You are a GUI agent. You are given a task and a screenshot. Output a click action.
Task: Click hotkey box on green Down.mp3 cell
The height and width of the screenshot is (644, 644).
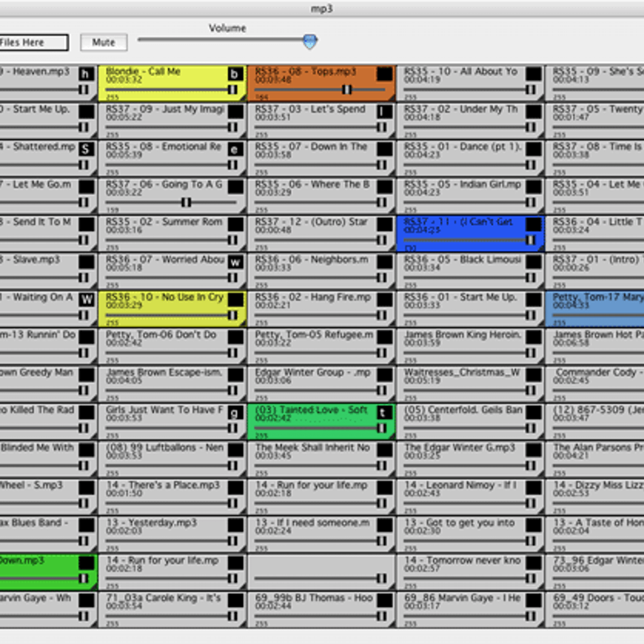pos(86,562)
